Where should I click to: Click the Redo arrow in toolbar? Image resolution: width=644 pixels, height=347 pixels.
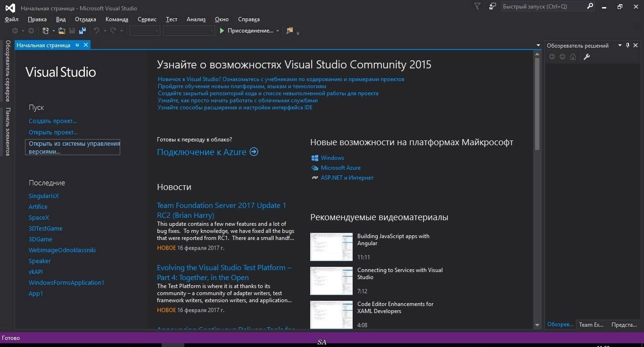pyautogui.click(x=113, y=31)
